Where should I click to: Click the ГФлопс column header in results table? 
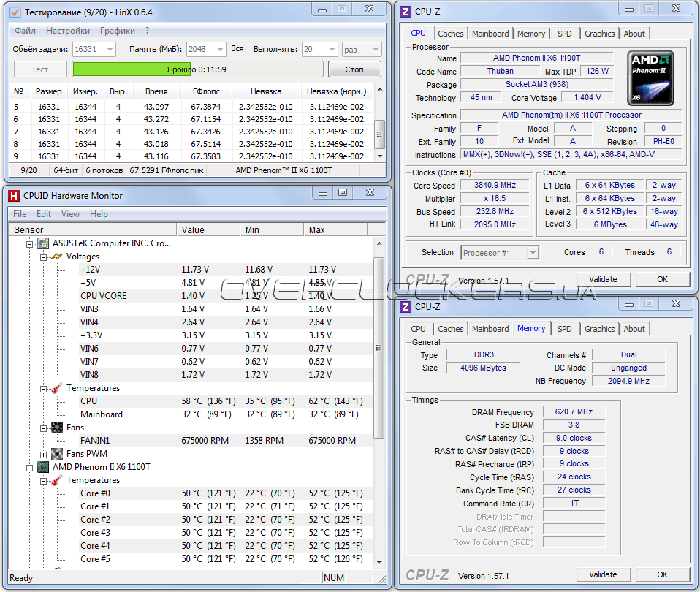[206, 91]
